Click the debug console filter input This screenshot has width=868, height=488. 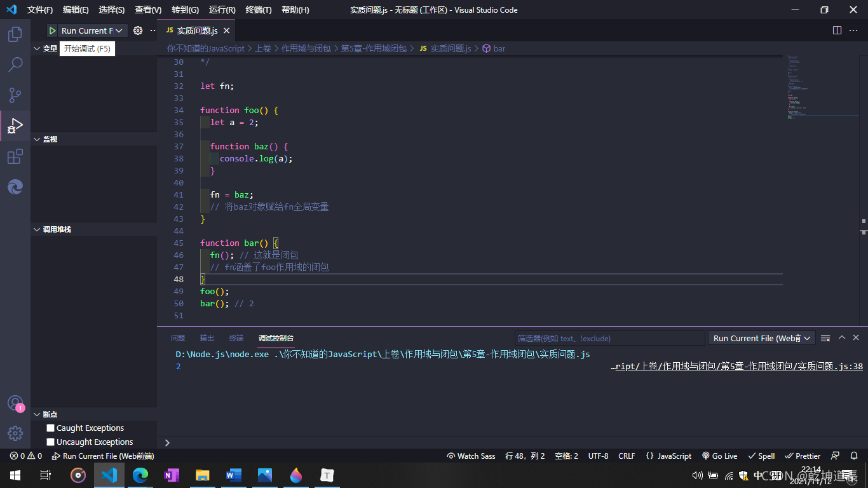pyautogui.click(x=609, y=338)
